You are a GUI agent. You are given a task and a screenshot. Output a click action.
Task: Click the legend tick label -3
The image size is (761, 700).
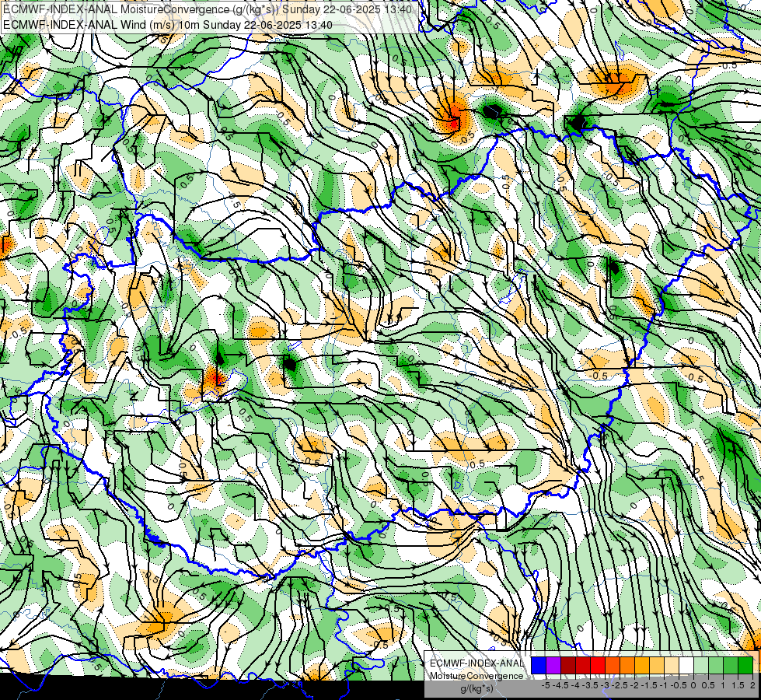[x=606, y=685]
